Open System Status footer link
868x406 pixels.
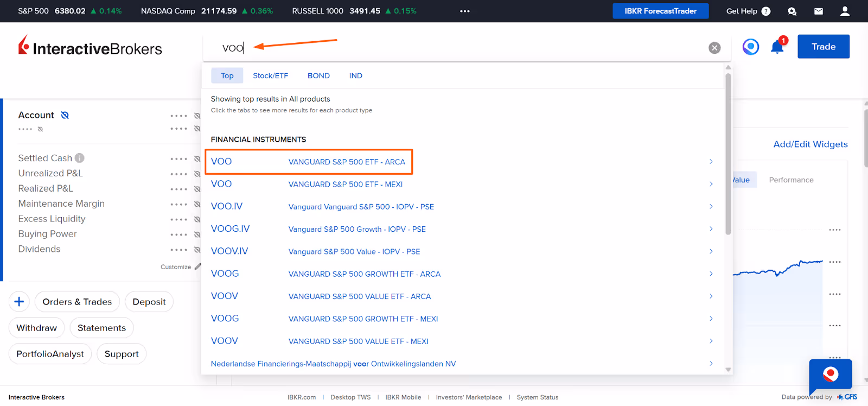pyautogui.click(x=538, y=397)
